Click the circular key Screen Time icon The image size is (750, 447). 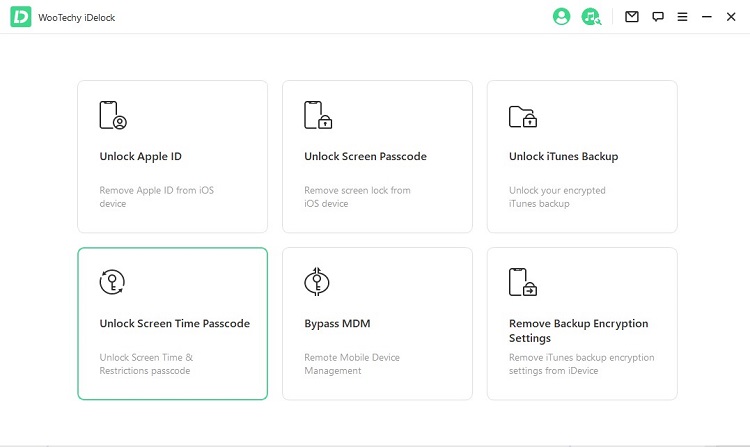[112, 282]
